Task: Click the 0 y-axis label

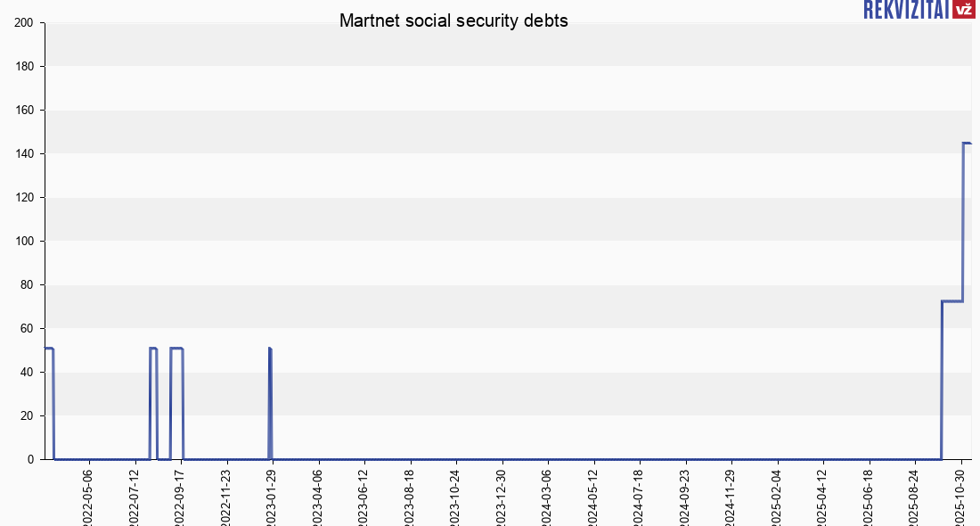Action: pyautogui.click(x=31, y=460)
